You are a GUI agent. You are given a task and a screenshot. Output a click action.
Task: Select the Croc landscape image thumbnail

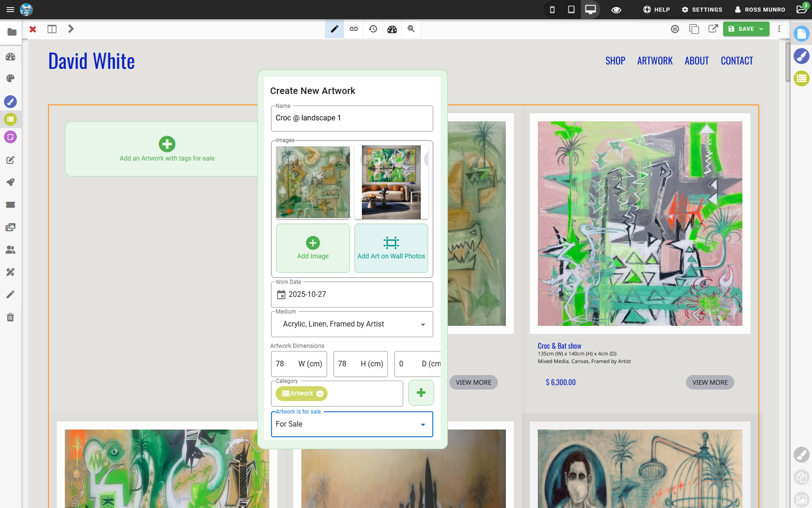click(x=313, y=182)
